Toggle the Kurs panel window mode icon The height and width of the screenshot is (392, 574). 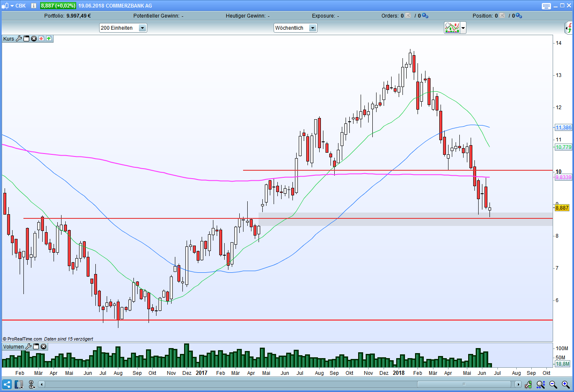tap(26, 38)
